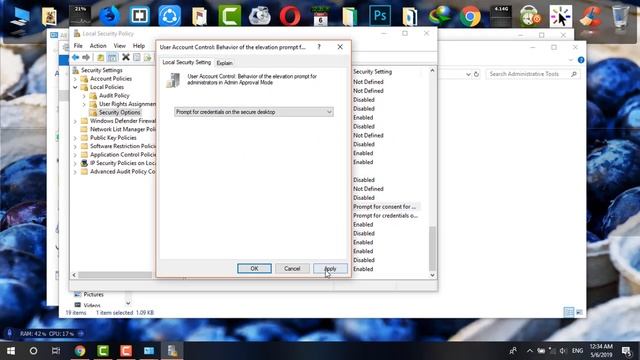Switch Explorer to details view icon
Image resolution: width=640 pixels, height=360 pixels.
pos(568,312)
